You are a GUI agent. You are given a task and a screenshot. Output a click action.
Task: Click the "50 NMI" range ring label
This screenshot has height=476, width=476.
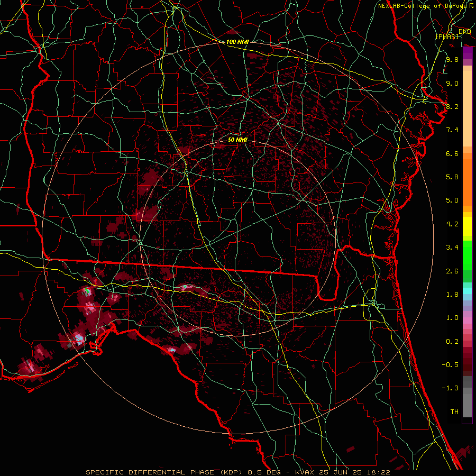pos(237,140)
